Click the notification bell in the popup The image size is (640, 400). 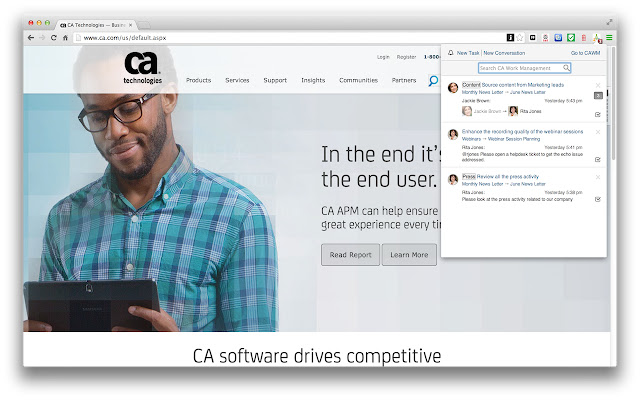[451, 53]
